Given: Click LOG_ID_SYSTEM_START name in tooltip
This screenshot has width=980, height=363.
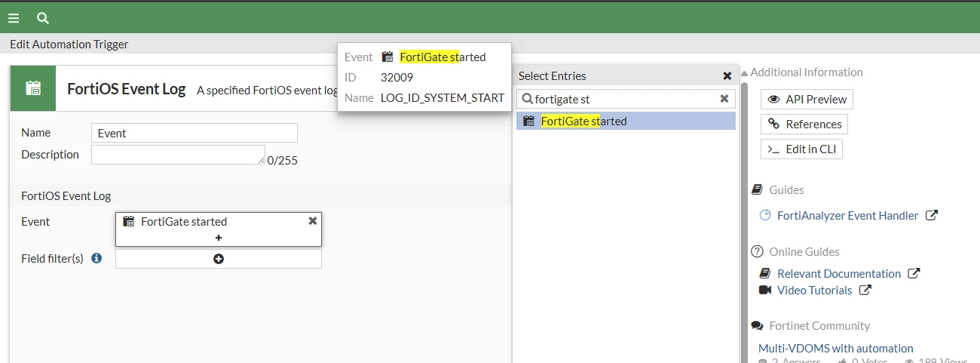Looking at the screenshot, I should pyautogui.click(x=443, y=97).
